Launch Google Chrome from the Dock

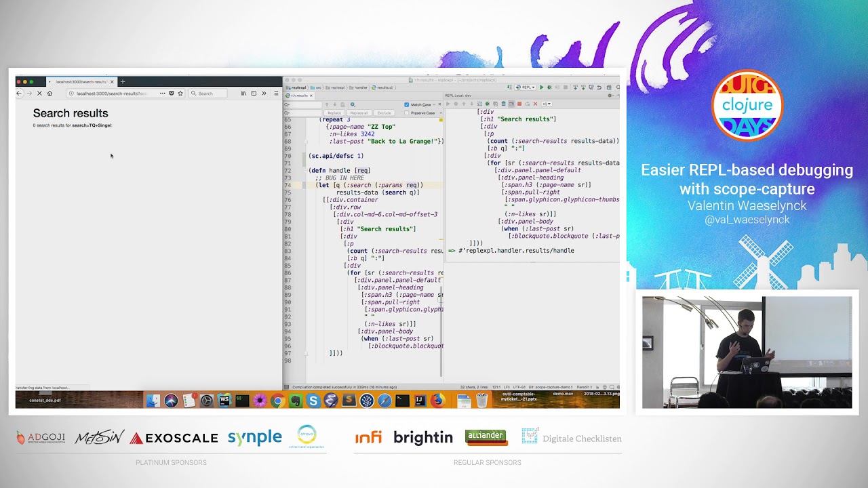pos(277,401)
